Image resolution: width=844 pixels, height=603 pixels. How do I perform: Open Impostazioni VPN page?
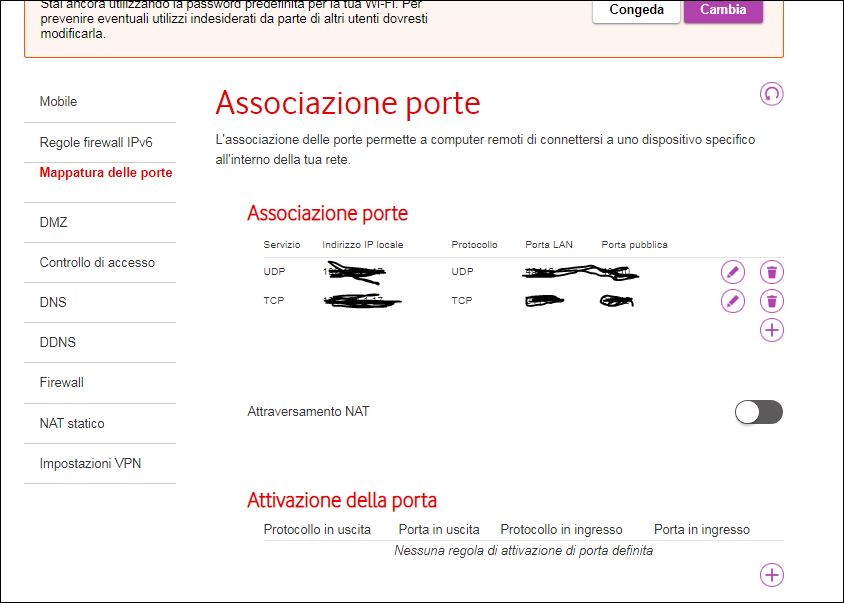(x=90, y=464)
